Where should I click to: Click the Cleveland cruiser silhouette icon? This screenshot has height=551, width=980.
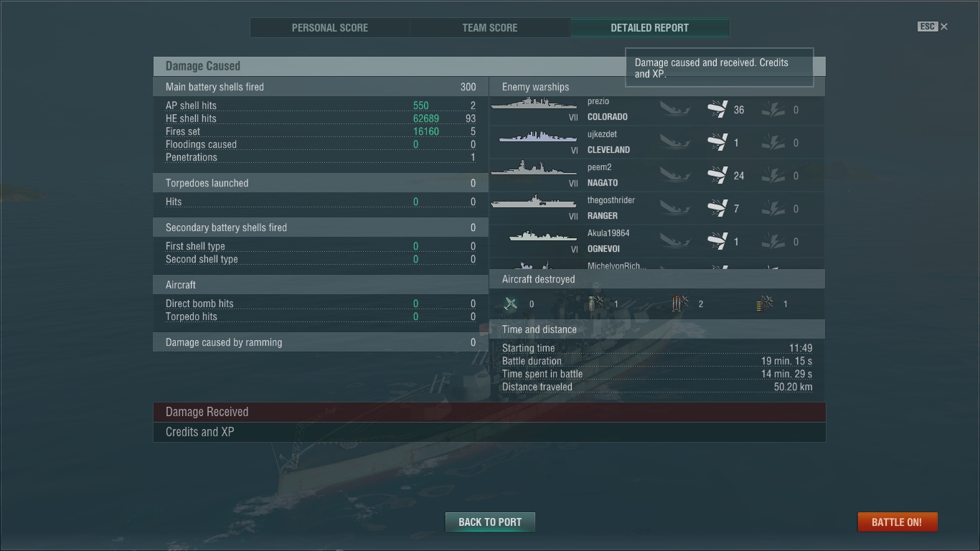tap(538, 137)
